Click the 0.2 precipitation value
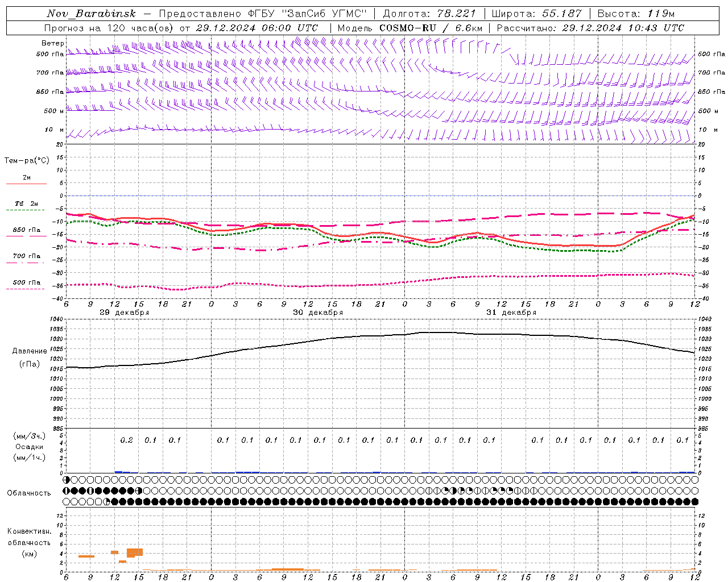Viewport: 728px width, 582px height. (126, 440)
